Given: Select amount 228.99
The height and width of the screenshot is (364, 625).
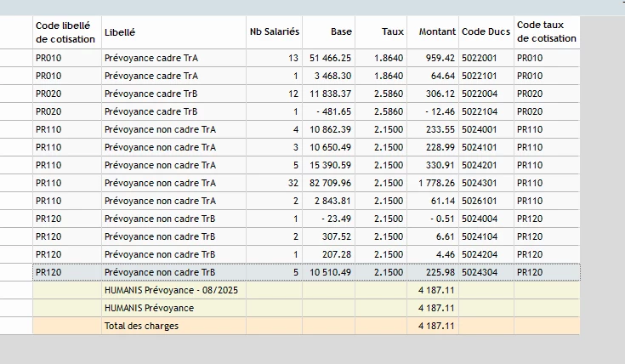Looking at the screenshot, I should [x=440, y=147].
